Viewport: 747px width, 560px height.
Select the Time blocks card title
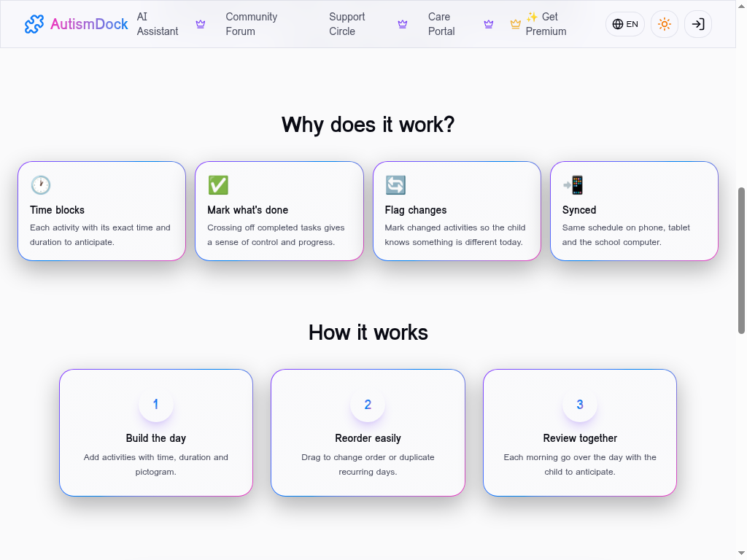pyautogui.click(x=57, y=210)
